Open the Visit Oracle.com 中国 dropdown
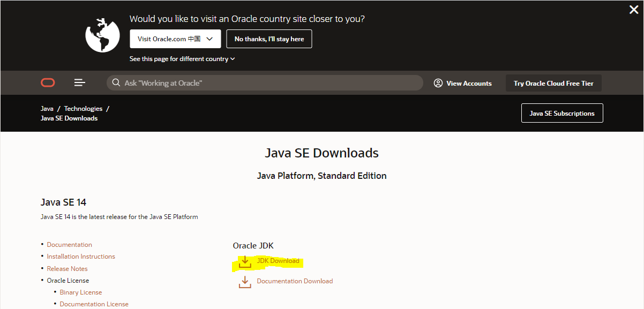 click(175, 39)
